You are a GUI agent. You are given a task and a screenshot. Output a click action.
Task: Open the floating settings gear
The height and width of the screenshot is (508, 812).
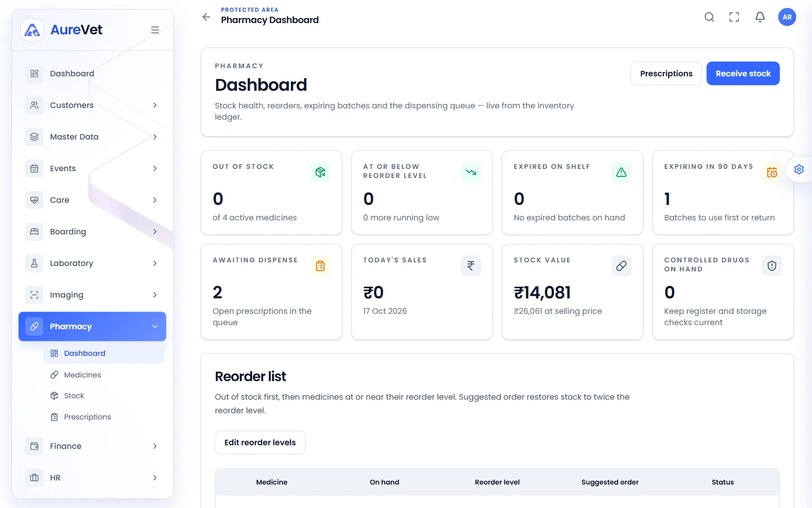coord(799,169)
